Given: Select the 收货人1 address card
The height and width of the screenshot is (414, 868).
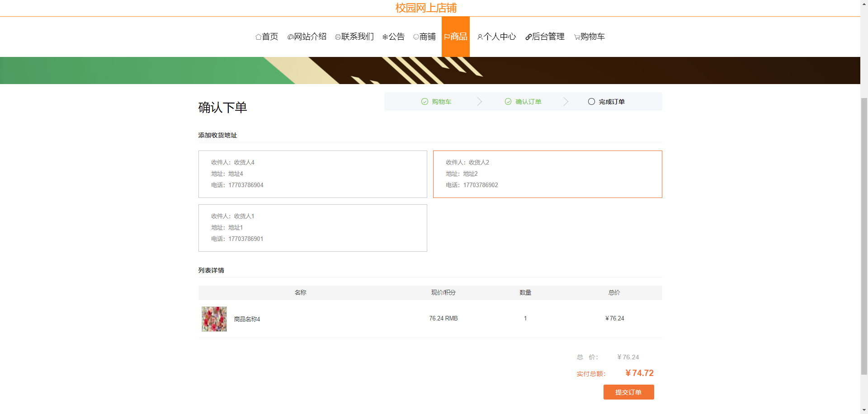Looking at the screenshot, I should [313, 228].
